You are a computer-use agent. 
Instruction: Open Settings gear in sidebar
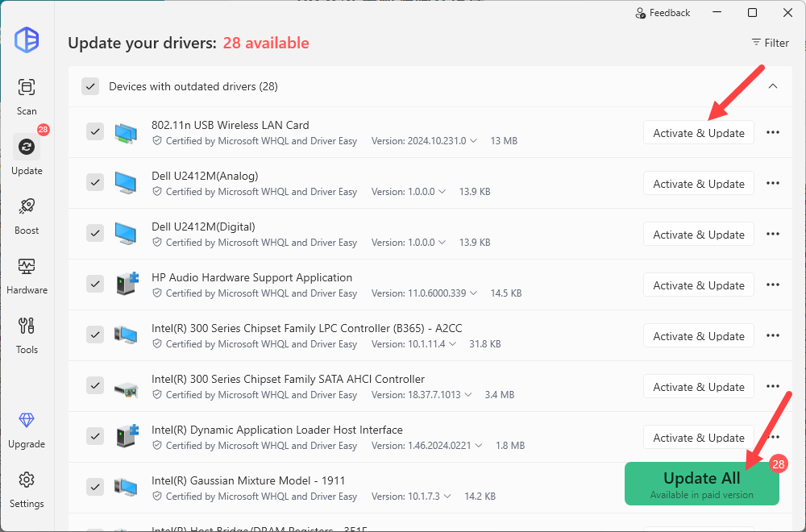pos(27,489)
